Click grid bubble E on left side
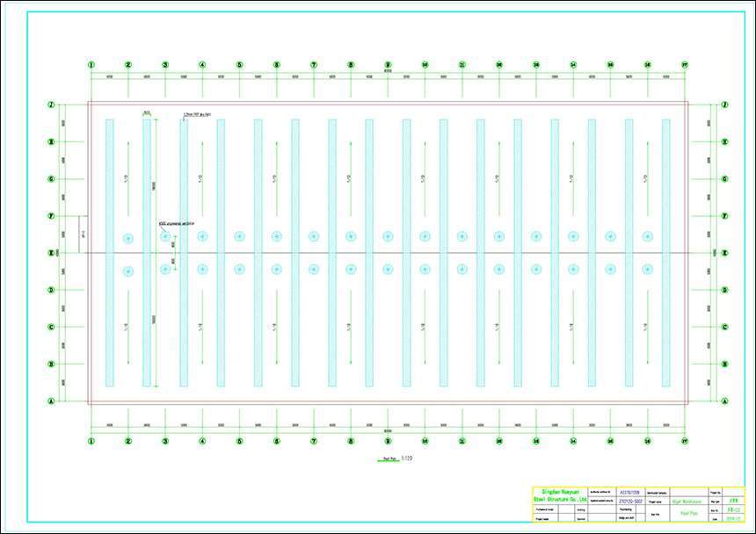This screenshot has height=534, width=756. tap(51, 253)
